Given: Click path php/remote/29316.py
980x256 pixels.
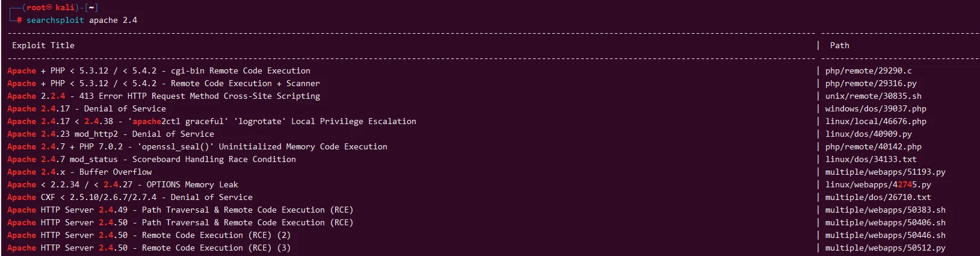Looking at the screenshot, I should (x=871, y=84).
